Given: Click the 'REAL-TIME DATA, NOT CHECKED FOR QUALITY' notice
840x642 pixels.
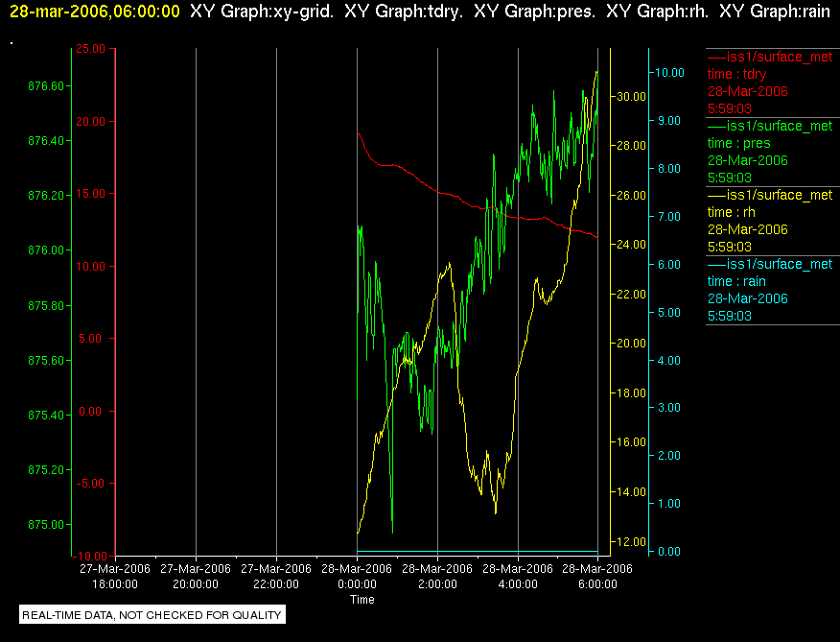Looking at the screenshot, I should (x=152, y=614).
